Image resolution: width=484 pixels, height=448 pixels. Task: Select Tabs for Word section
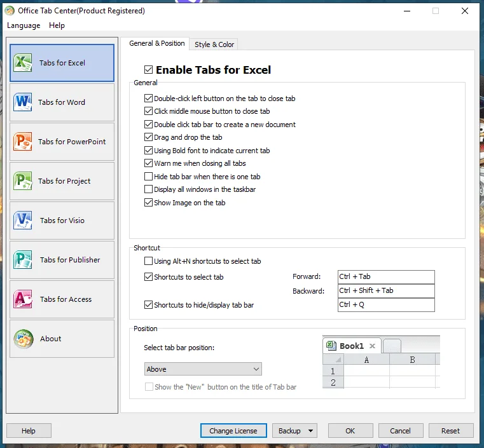click(62, 102)
